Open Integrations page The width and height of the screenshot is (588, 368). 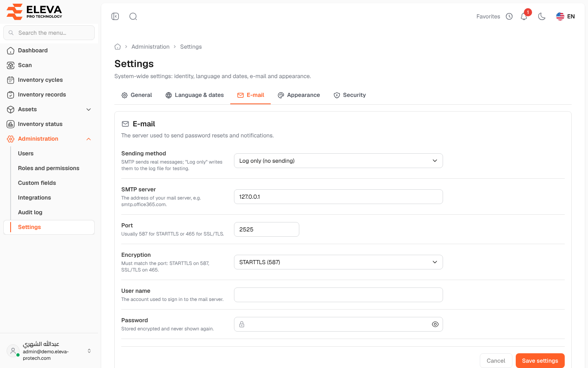[x=34, y=197]
